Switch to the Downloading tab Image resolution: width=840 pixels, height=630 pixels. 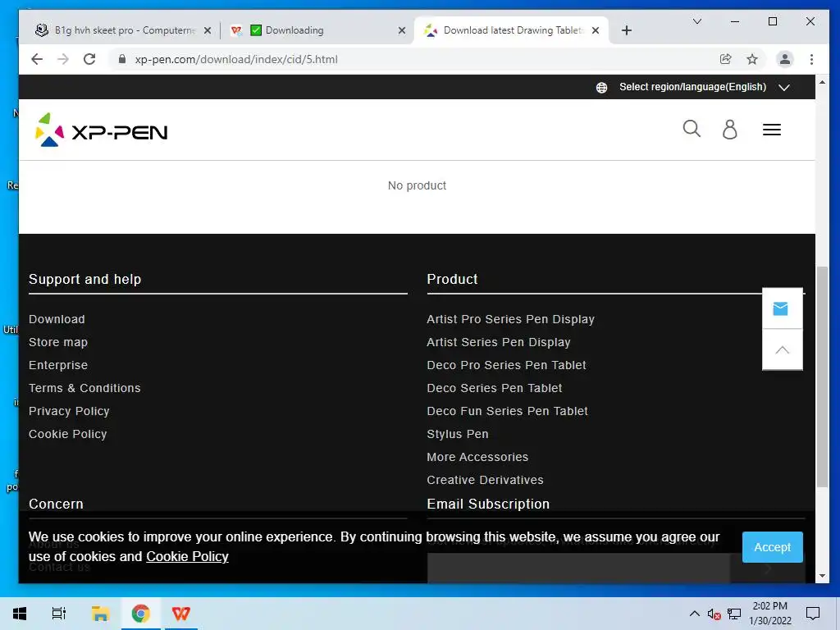point(317,30)
